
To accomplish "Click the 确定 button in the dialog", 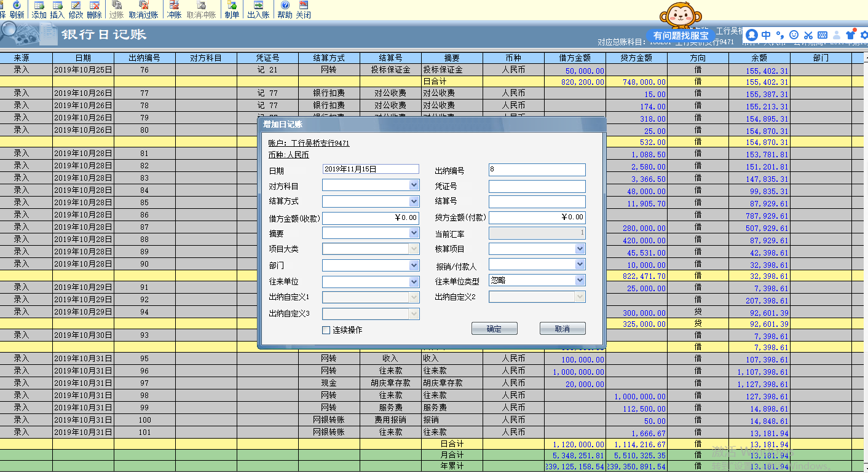I will (494, 329).
